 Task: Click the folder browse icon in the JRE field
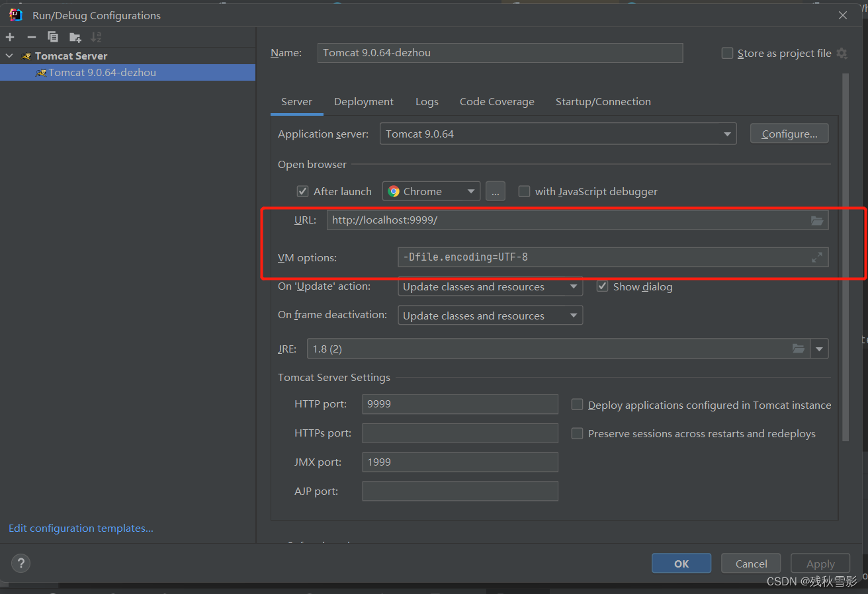(799, 349)
